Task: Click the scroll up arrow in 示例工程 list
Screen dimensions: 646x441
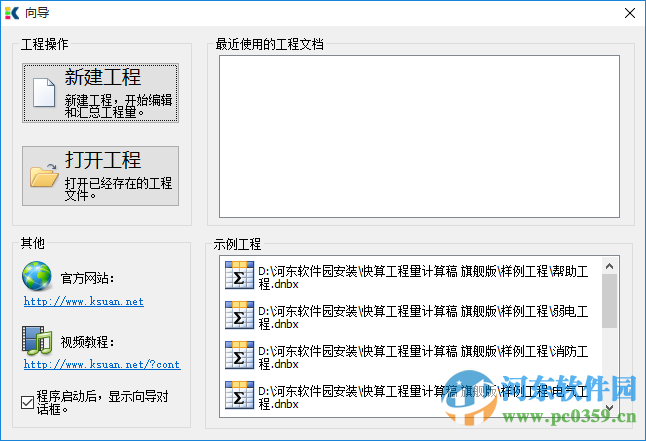Action: pyautogui.click(x=609, y=266)
